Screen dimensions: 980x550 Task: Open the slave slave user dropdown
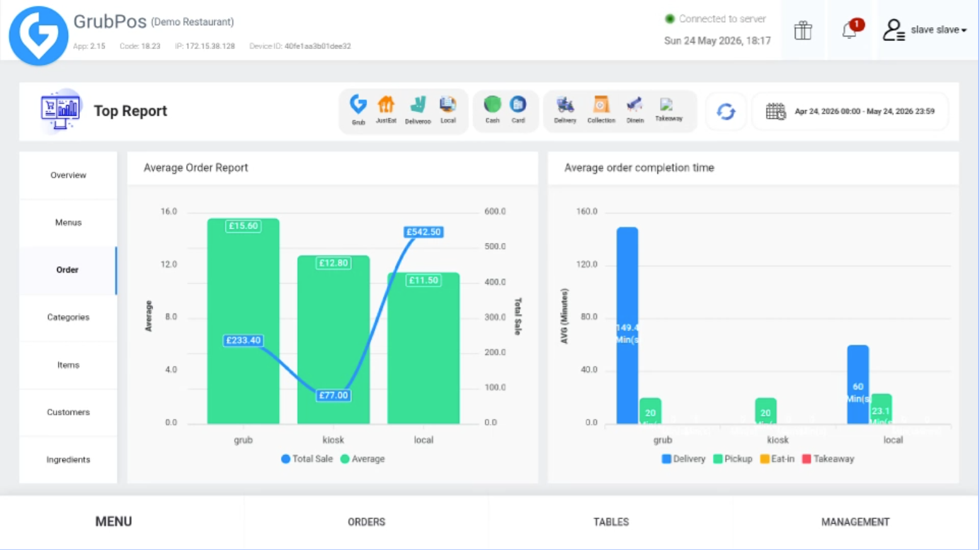(925, 30)
